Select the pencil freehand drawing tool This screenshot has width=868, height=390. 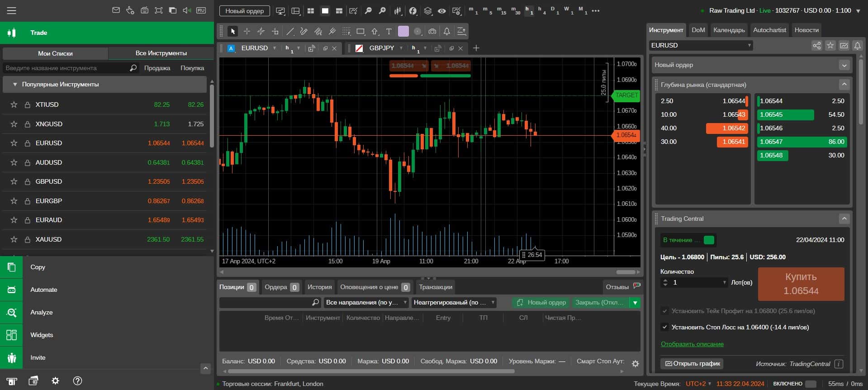pyautogui.click(x=304, y=31)
